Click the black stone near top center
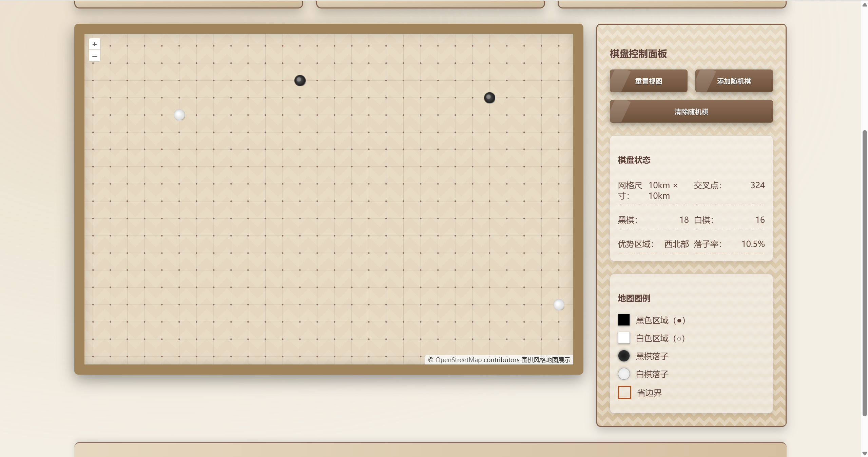 click(x=300, y=81)
